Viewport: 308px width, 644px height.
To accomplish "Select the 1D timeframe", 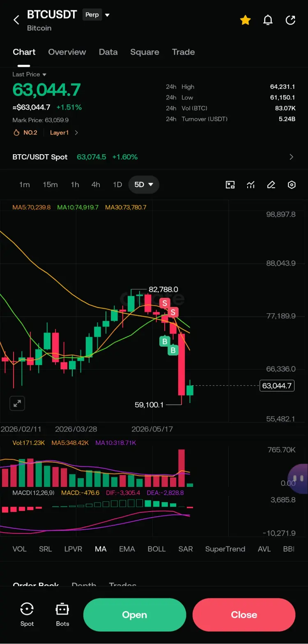I will click(117, 185).
